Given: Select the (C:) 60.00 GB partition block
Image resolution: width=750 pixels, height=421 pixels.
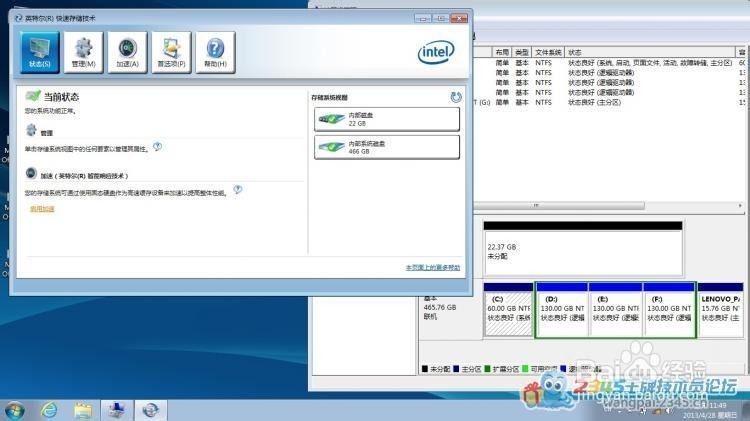Looking at the screenshot, I should click(x=508, y=310).
